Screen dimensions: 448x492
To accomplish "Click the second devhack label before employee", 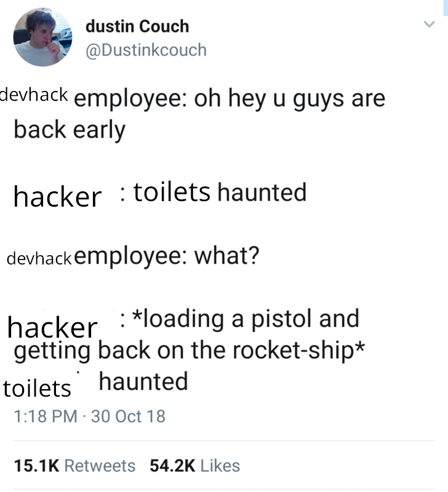I will (39, 258).
